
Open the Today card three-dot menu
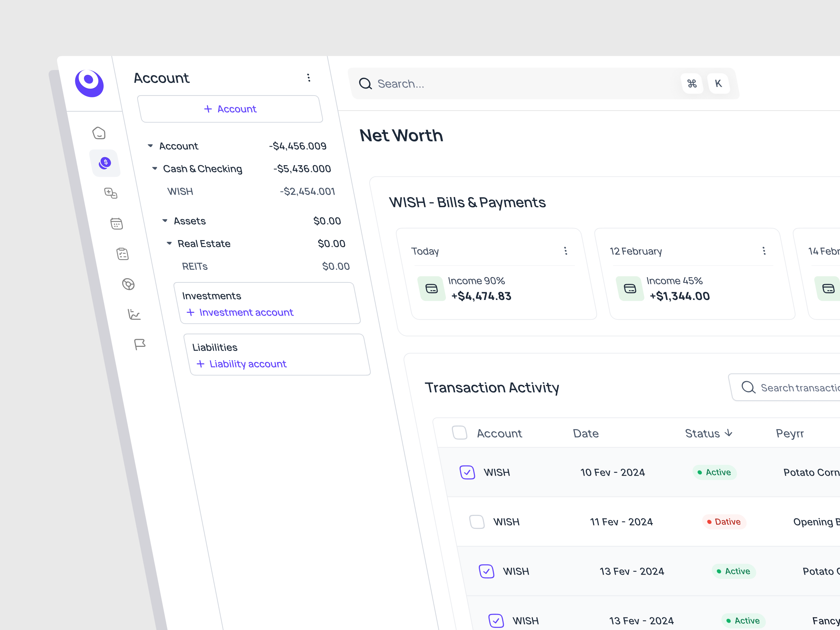[566, 251]
